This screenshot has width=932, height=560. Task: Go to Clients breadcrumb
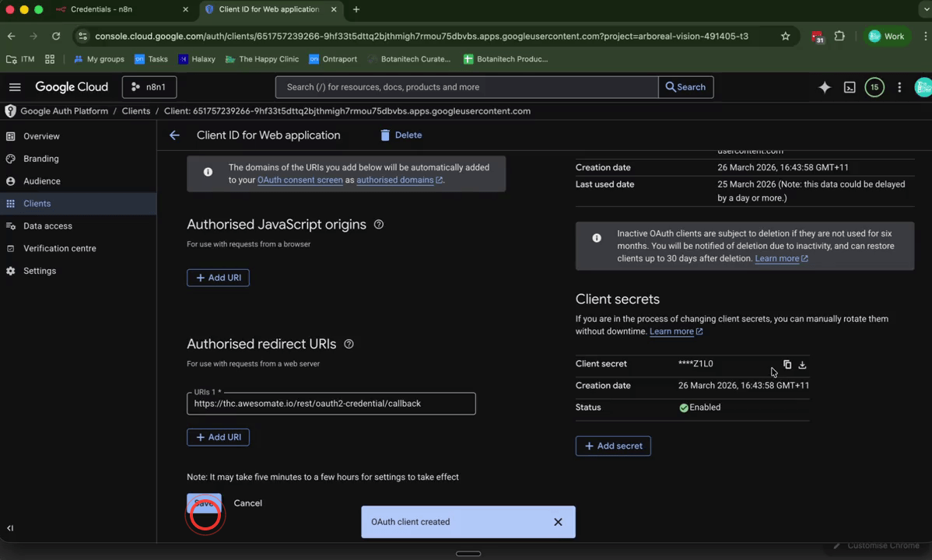(x=136, y=111)
